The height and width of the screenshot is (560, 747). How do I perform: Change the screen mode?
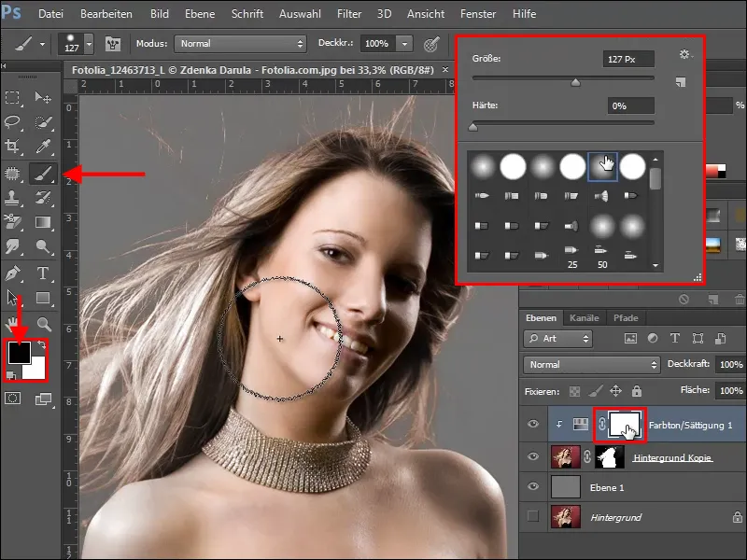[x=44, y=399]
